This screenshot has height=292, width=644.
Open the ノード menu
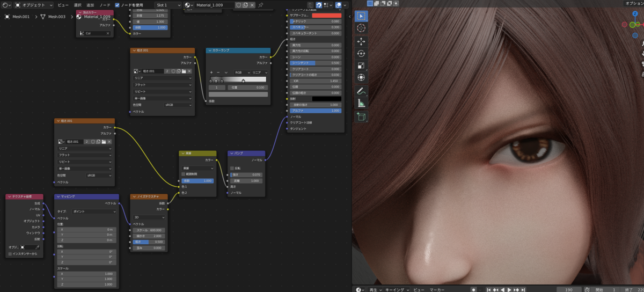click(105, 5)
